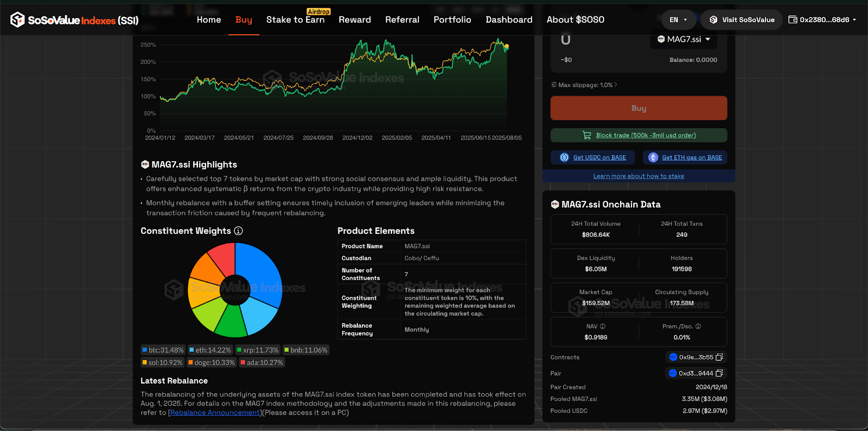The height and width of the screenshot is (431, 868).
Task: Click the Pooled USDC value 2.97M
Action: tap(705, 410)
